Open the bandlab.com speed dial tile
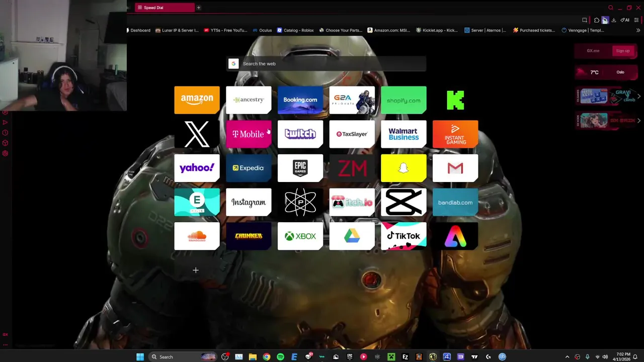644x362 pixels. [455, 202]
